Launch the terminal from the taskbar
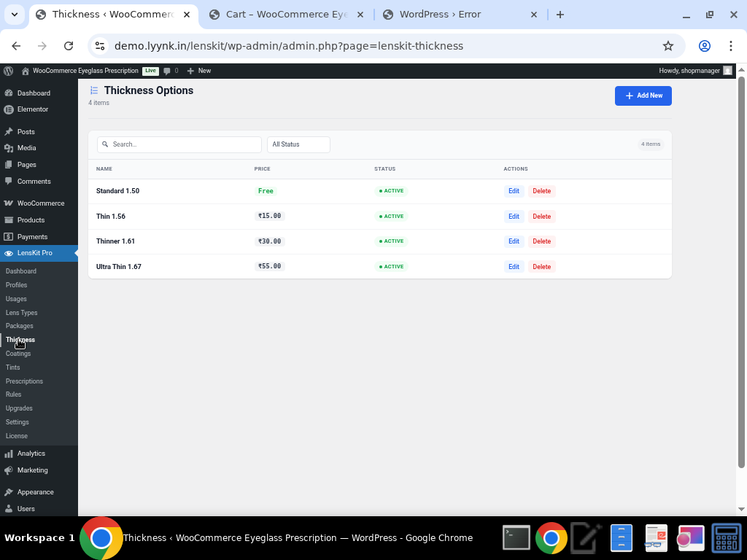This screenshot has height=560, width=747. pos(516,538)
